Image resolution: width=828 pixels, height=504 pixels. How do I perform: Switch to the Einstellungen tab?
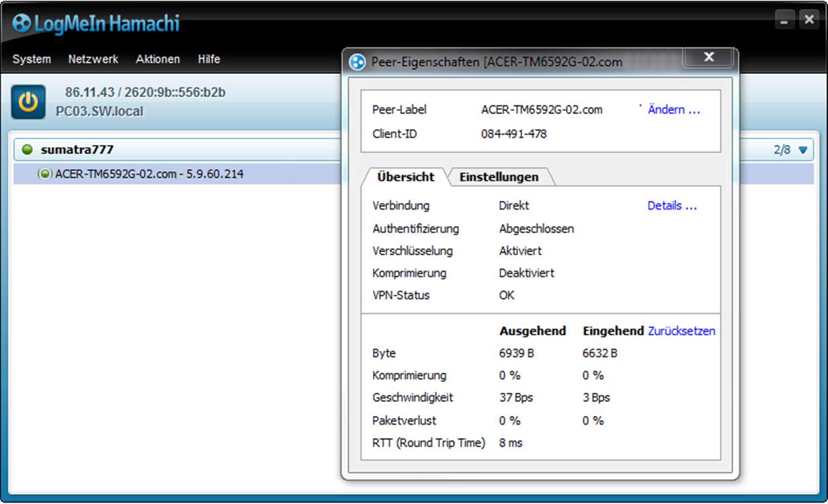[x=499, y=177]
